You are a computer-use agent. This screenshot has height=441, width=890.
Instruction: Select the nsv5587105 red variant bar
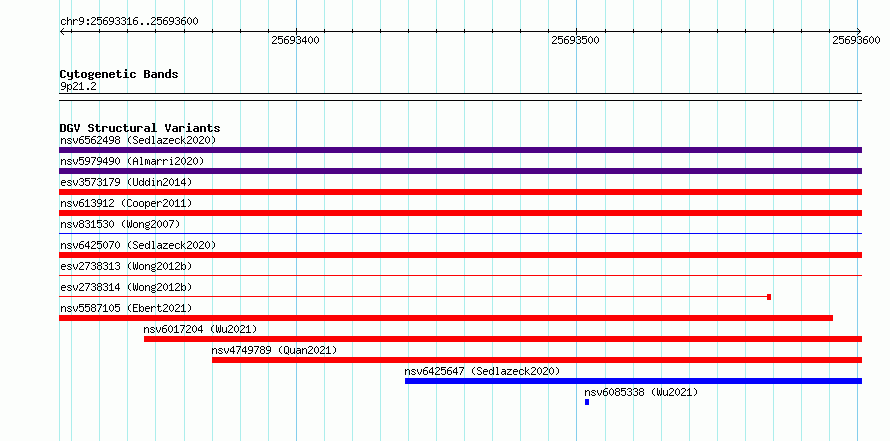[446, 318]
